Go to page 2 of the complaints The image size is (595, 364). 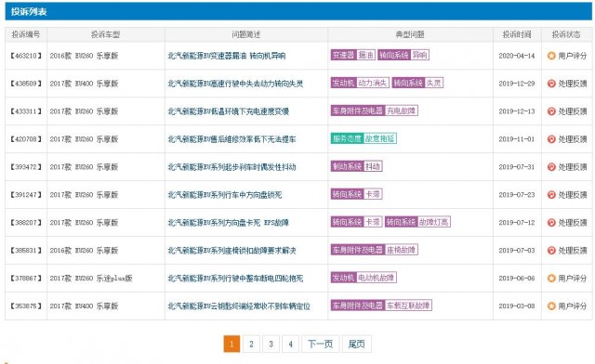click(251, 344)
